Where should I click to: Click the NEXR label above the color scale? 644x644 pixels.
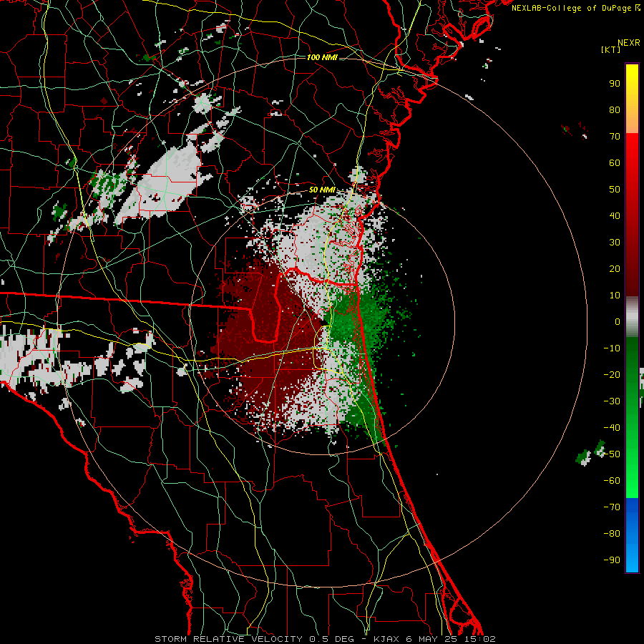pyautogui.click(x=629, y=43)
